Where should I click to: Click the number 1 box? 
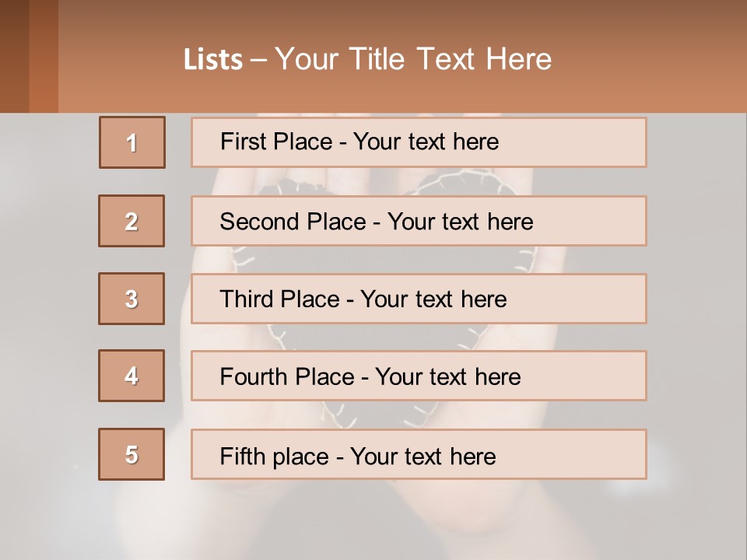132,142
